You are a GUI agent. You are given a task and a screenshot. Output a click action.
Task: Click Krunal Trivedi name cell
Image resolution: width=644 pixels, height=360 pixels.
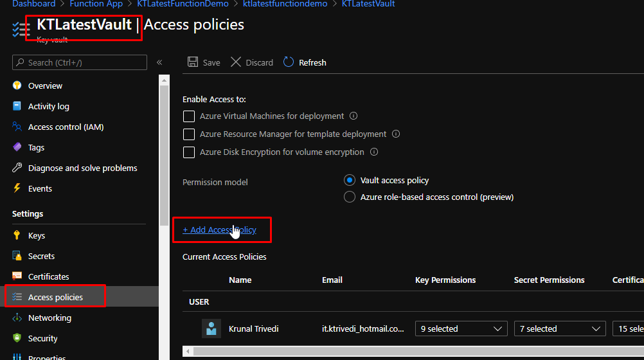point(253,328)
